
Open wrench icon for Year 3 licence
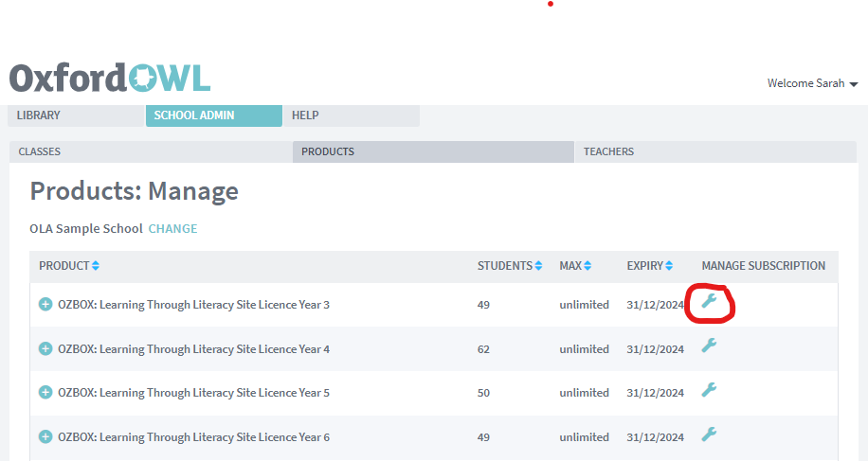pyautogui.click(x=709, y=301)
